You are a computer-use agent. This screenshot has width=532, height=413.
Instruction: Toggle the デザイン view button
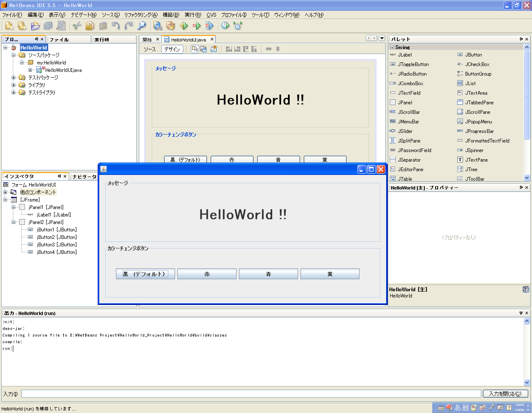click(x=172, y=49)
